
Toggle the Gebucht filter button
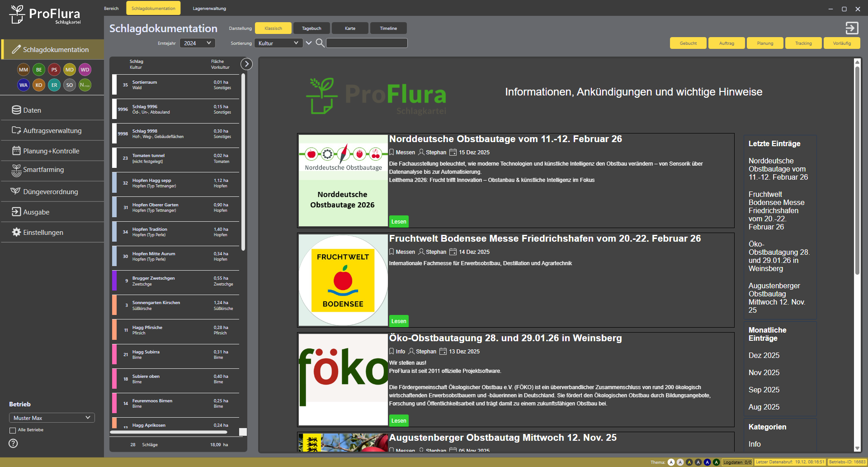pos(688,43)
